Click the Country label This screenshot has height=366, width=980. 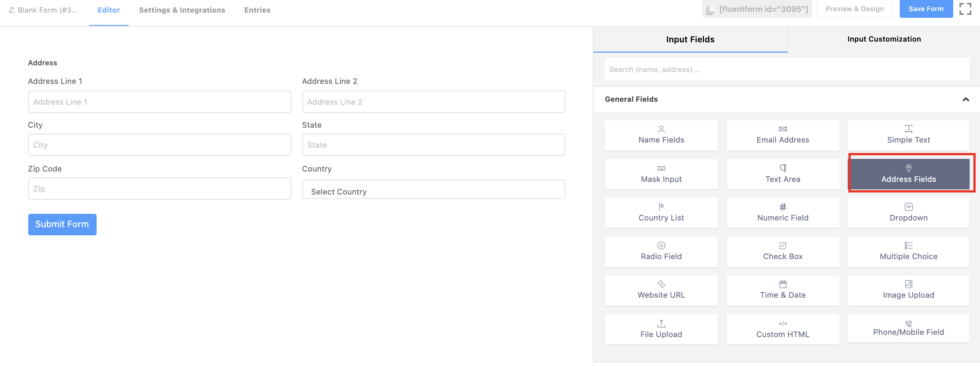click(317, 169)
